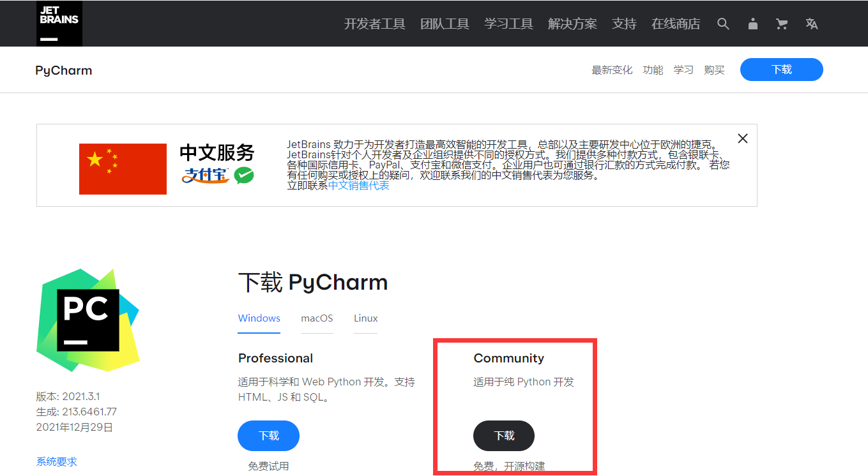Open 开发者工具 menu
This screenshot has height=476, width=868.
point(375,24)
